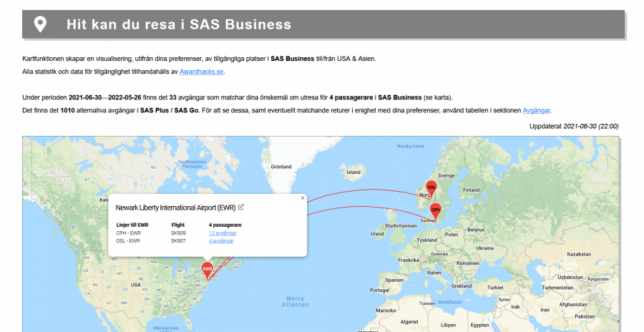Screen dimensions: 644x332
Task: Click the Hit kan du resa heading
Action: (179, 24)
